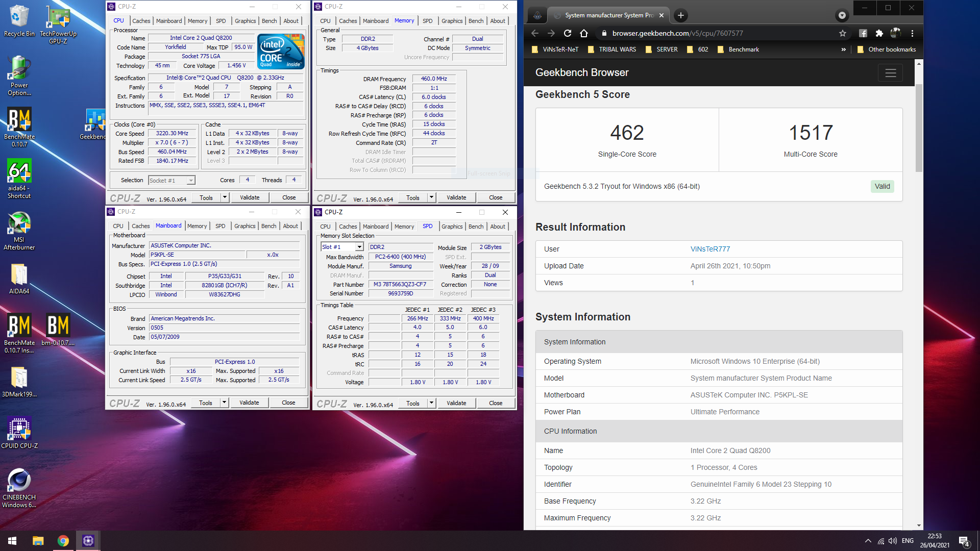Viewport: 980px width, 551px height.
Task: Switch to Caches tab in CPU window
Action: pos(141,21)
